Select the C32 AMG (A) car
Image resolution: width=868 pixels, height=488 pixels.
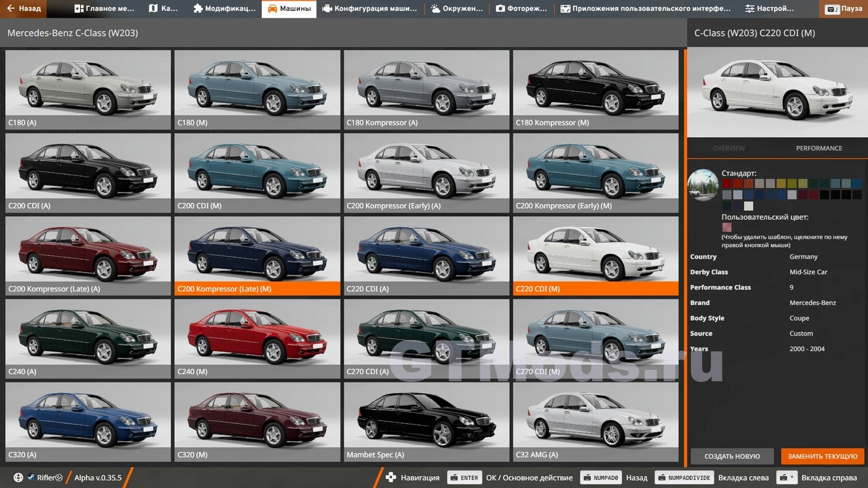(x=596, y=422)
